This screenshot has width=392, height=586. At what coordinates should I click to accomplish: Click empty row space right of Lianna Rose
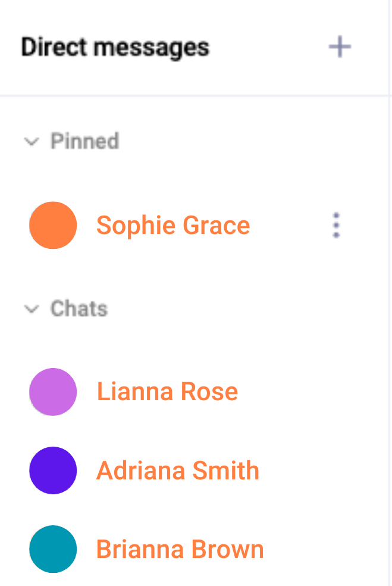pyautogui.click(x=313, y=392)
